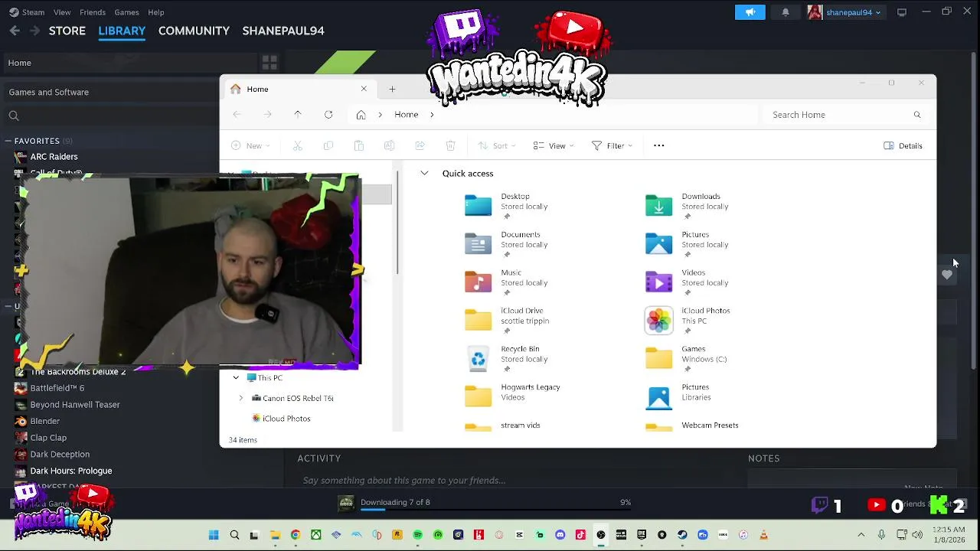Open the View menu in Steam
This screenshot has width=980, height=551.
point(62,12)
